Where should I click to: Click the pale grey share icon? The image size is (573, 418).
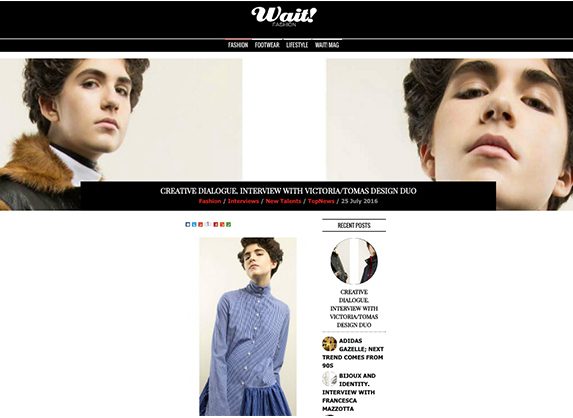coord(208,224)
